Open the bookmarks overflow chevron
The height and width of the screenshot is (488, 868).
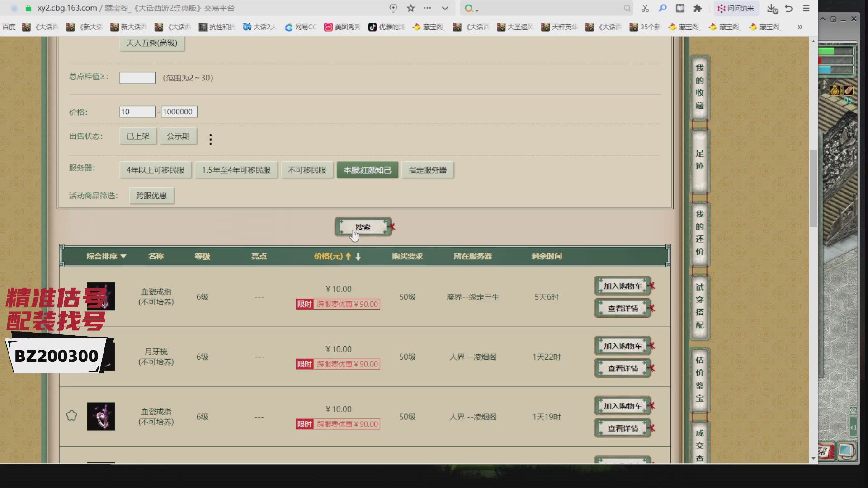(x=800, y=27)
